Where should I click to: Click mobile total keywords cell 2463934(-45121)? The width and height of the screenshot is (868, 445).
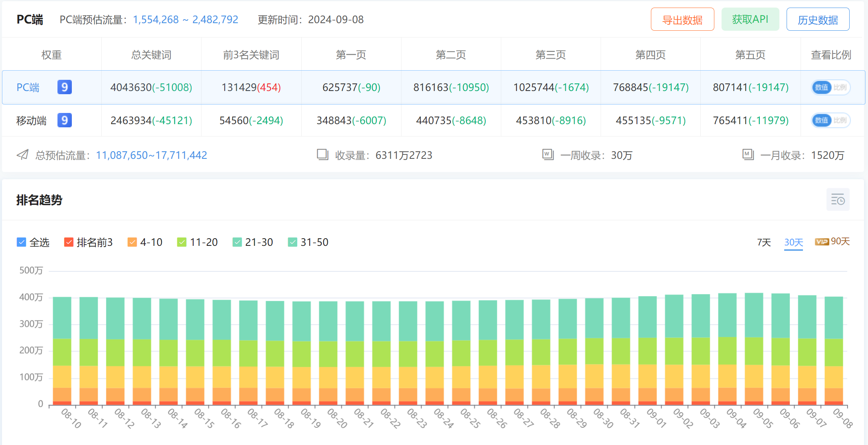click(151, 121)
